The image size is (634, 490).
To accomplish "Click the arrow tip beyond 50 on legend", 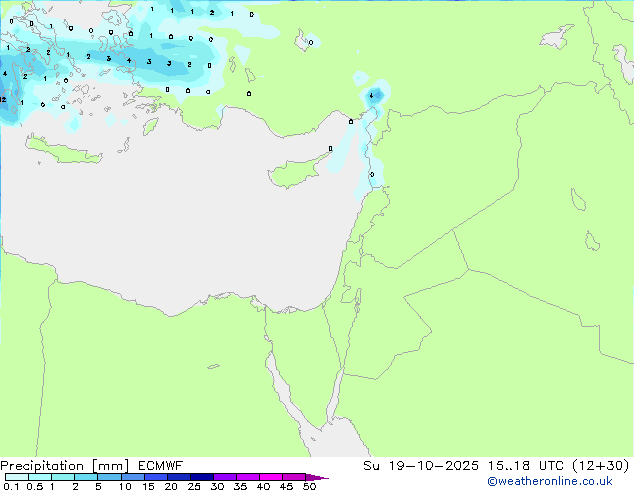I will [x=318, y=477].
